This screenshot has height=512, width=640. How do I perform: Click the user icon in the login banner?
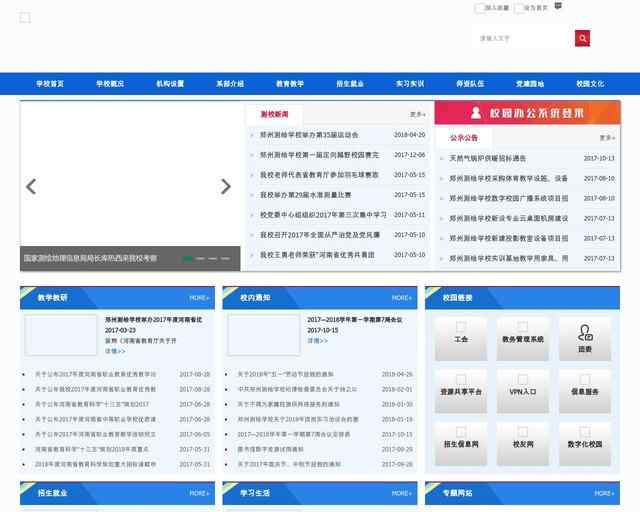(x=476, y=113)
